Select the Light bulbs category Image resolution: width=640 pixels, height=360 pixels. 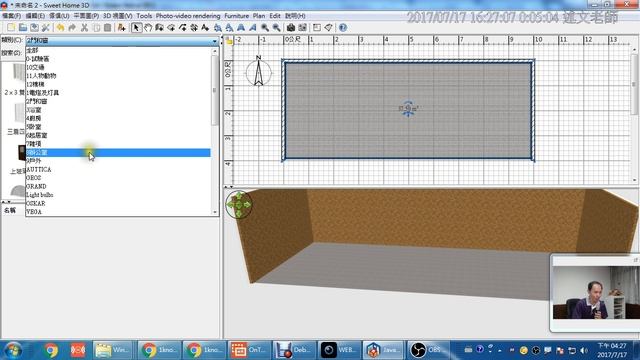[x=118, y=195]
